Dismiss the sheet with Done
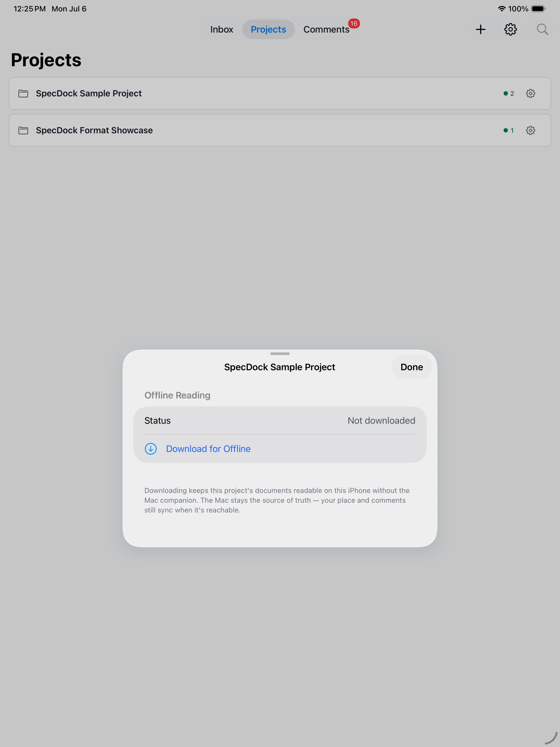This screenshot has width=560, height=747. [x=412, y=367]
